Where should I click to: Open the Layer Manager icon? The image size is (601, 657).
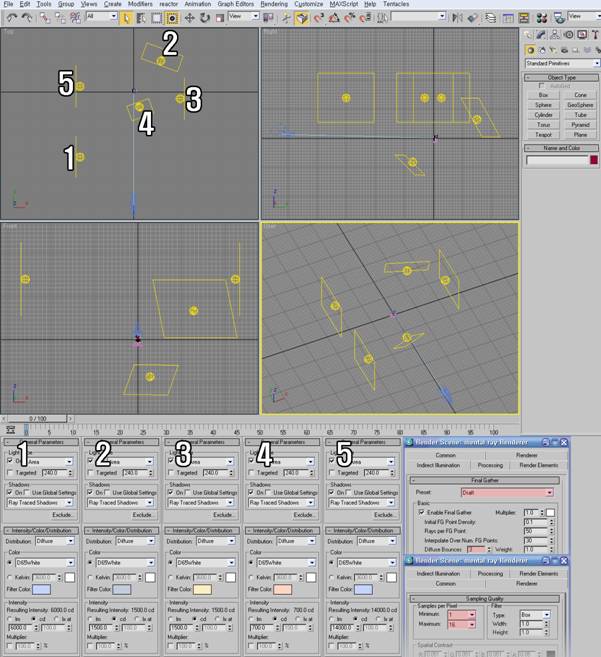pos(490,18)
